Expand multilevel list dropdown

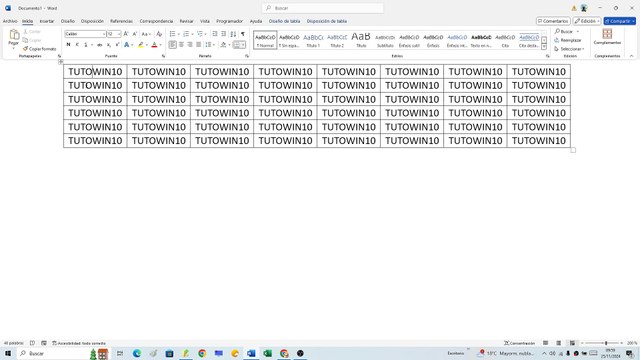click(205, 34)
